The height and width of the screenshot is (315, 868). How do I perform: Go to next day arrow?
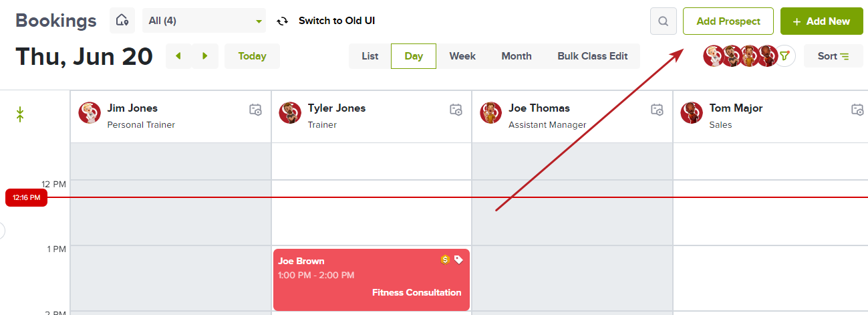(x=205, y=56)
